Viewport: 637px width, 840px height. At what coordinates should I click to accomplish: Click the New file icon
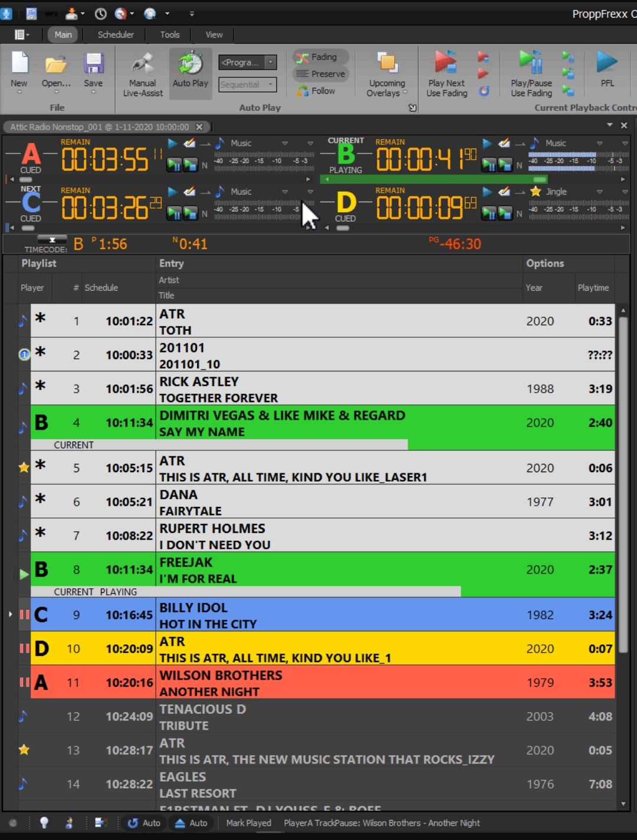click(19, 64)
